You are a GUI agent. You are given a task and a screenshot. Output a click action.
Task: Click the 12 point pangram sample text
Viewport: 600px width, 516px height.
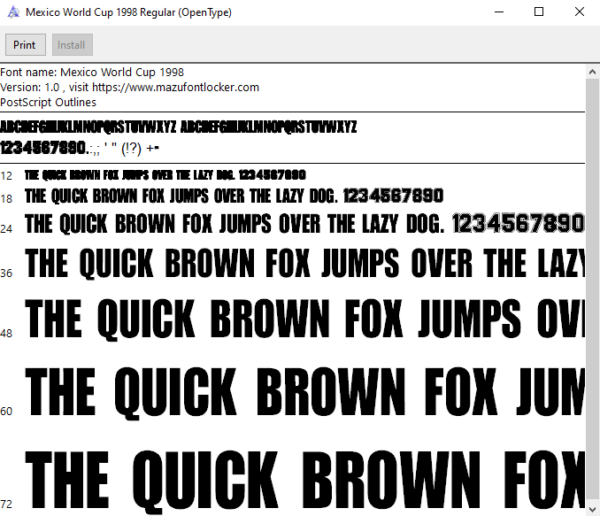pyautogui.click(x=165, y=175)
